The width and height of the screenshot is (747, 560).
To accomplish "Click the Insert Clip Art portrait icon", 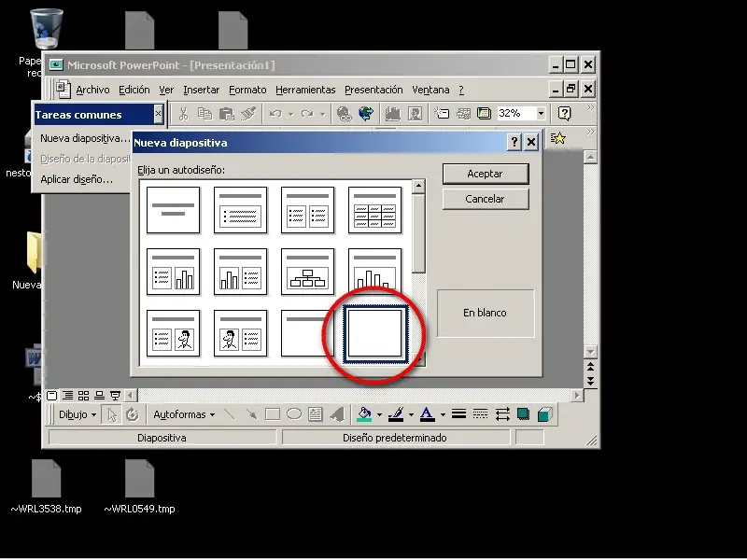I will [415, 113].
